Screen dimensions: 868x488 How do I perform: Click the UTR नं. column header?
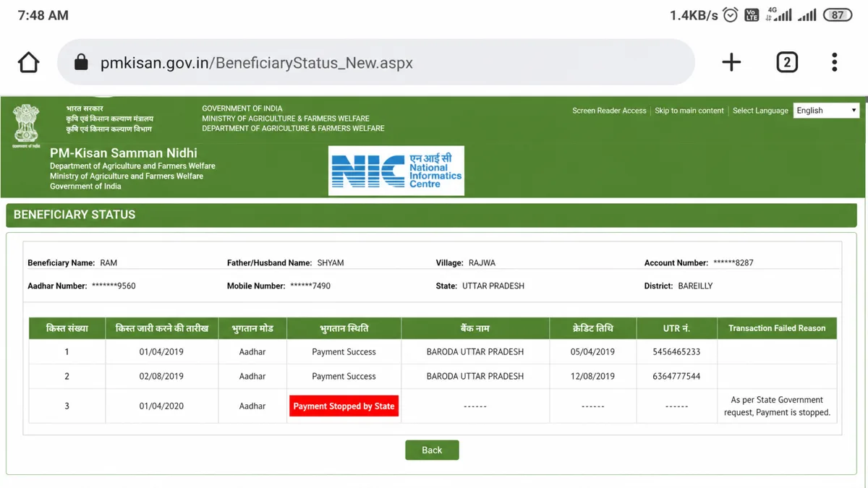coord(676,328)
